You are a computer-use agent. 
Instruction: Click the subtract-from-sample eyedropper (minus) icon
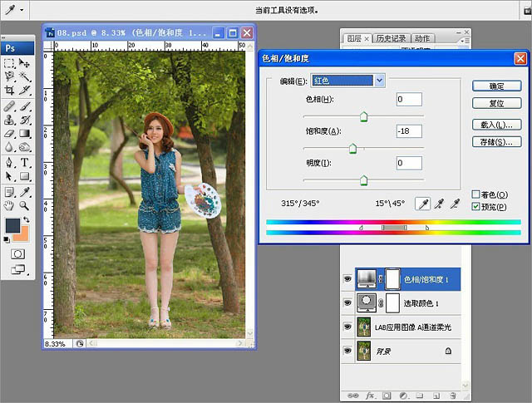[456, 204]
